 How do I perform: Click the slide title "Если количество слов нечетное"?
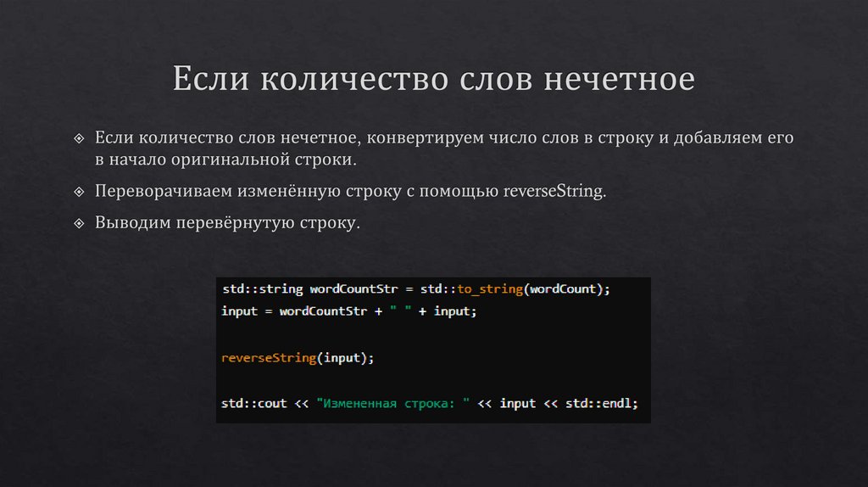coord(433,78)
